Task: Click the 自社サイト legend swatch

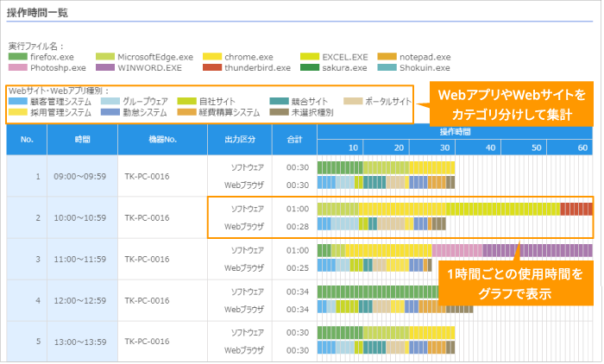Action: click(187, 101)
